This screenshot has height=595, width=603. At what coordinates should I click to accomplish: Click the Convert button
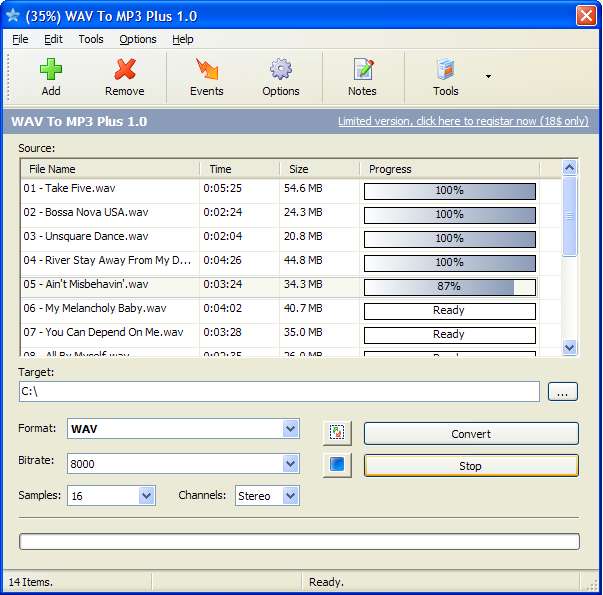[471, 433]
